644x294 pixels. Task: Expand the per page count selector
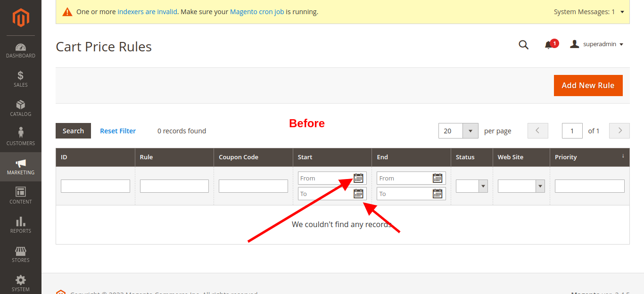pyautogui.click(x=470, y=131)
